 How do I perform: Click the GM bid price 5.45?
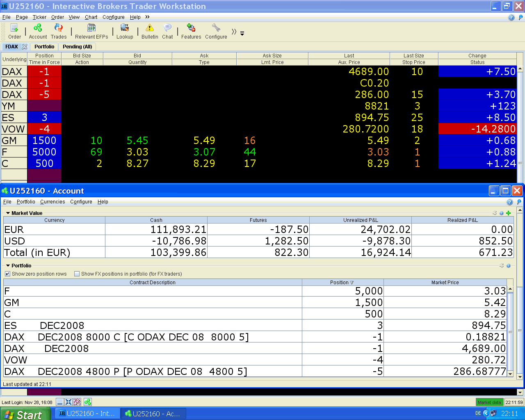coord(137,140)
